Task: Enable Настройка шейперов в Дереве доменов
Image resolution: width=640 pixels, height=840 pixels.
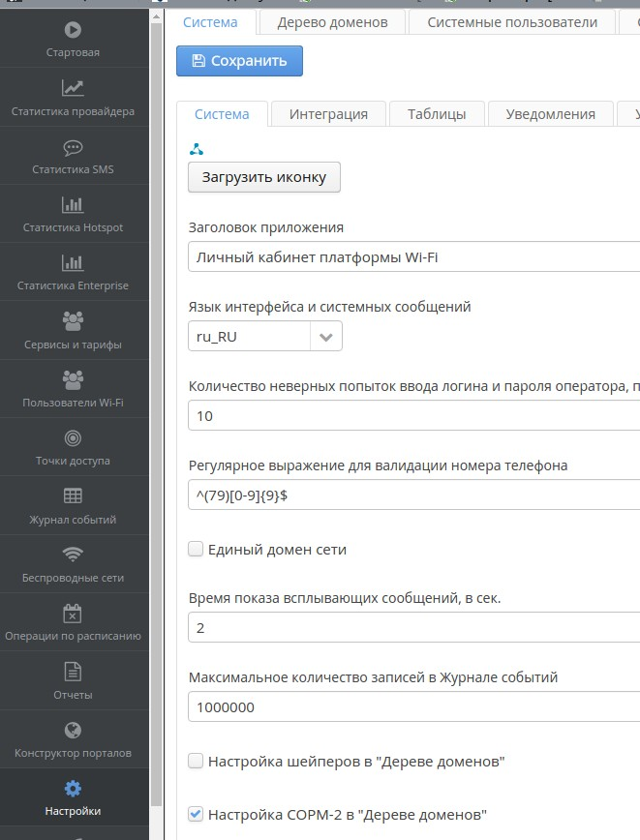Action: (196, 762)
